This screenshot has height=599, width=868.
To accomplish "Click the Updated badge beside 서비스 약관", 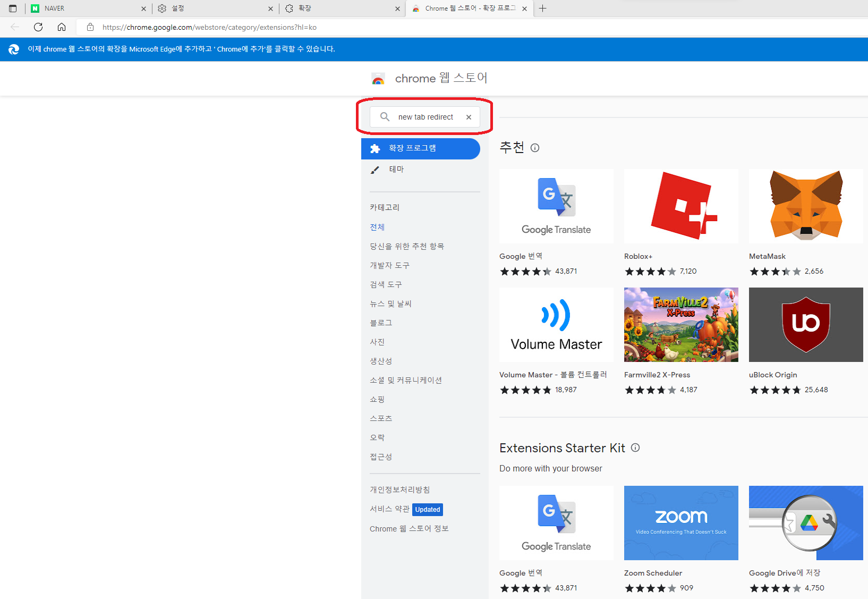I will [428, 509].
